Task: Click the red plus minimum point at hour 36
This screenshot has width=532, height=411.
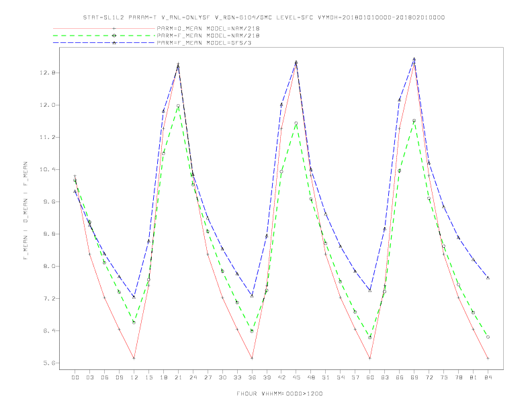Action: [x=252, y=358]
